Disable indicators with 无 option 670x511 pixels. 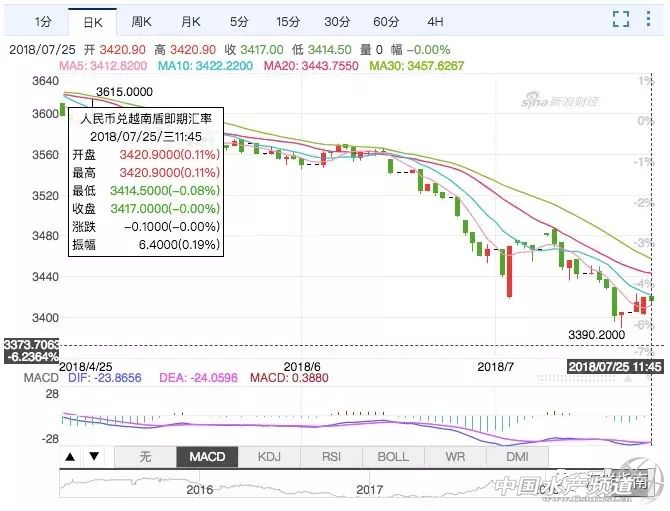click(x=145, y=457)
